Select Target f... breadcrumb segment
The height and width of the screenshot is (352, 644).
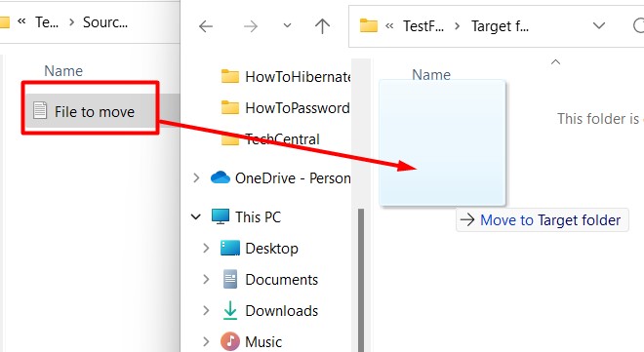tap(500, 26)
